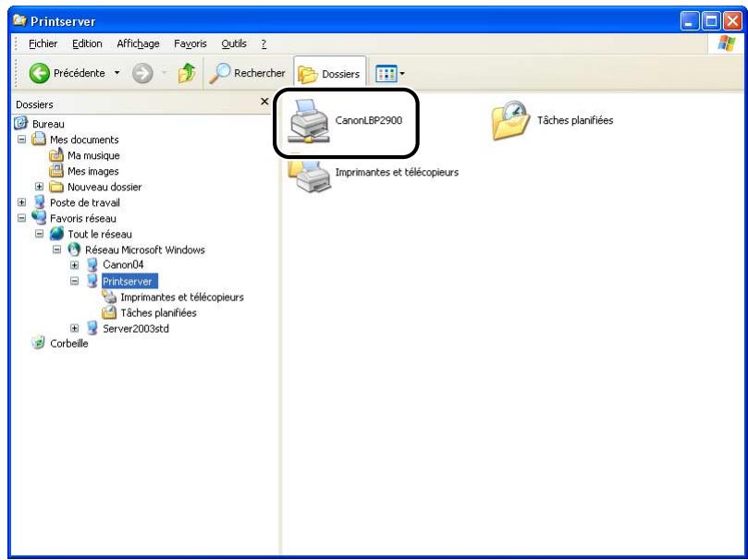Viewport: 748px width, 560px height.
Task: Click Ma musique tree label
Action: coord(93,155)
